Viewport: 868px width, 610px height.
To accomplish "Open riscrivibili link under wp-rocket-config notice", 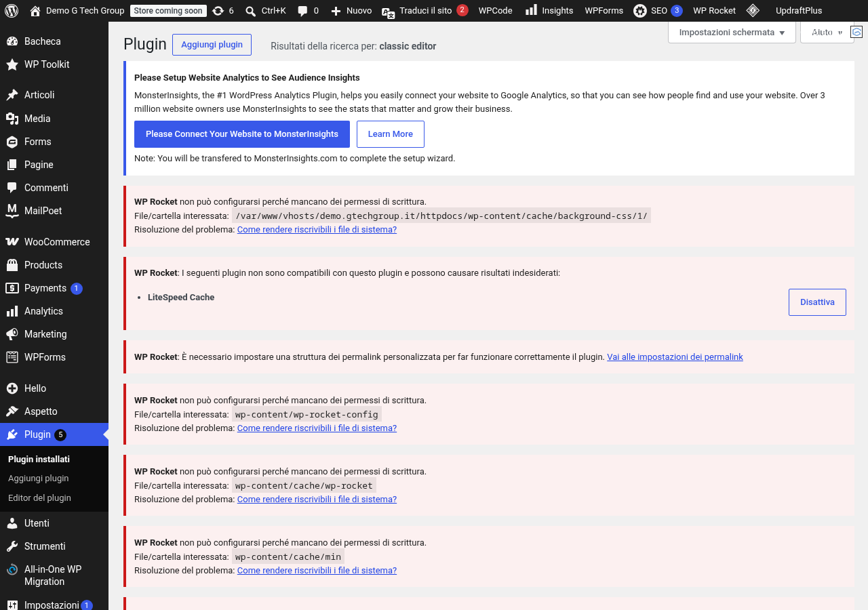I will click(x=317, y=428).
